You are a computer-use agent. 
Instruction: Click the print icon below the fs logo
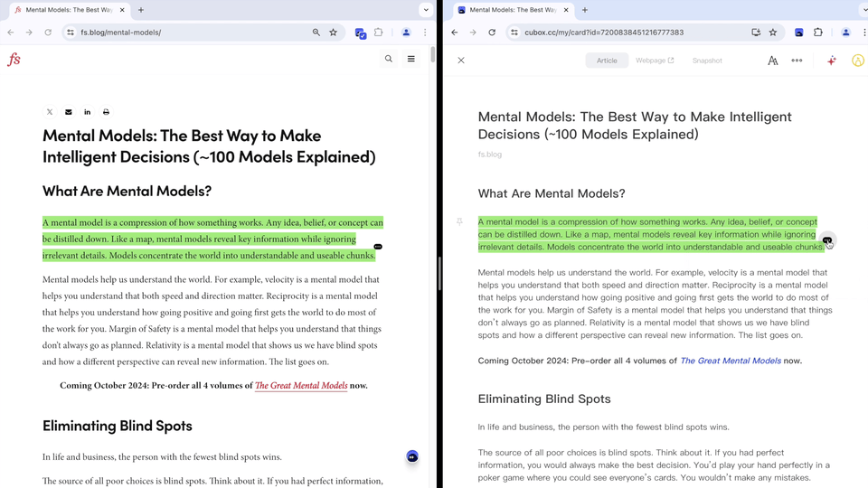107,112
